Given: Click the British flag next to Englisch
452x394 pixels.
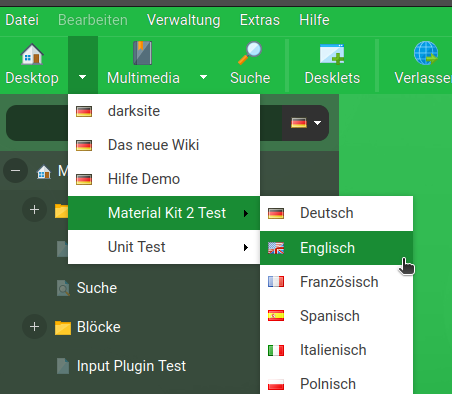Looking at the screenshot, I should [276, 248].
